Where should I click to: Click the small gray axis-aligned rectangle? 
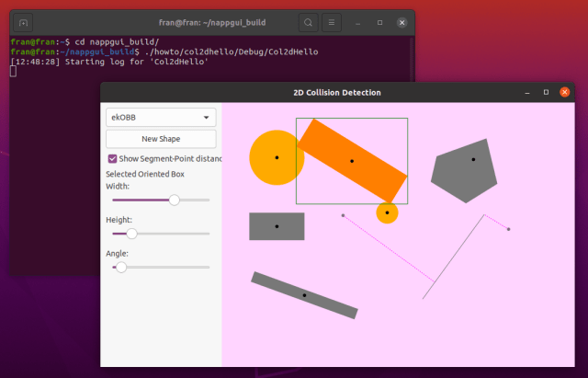277,226
